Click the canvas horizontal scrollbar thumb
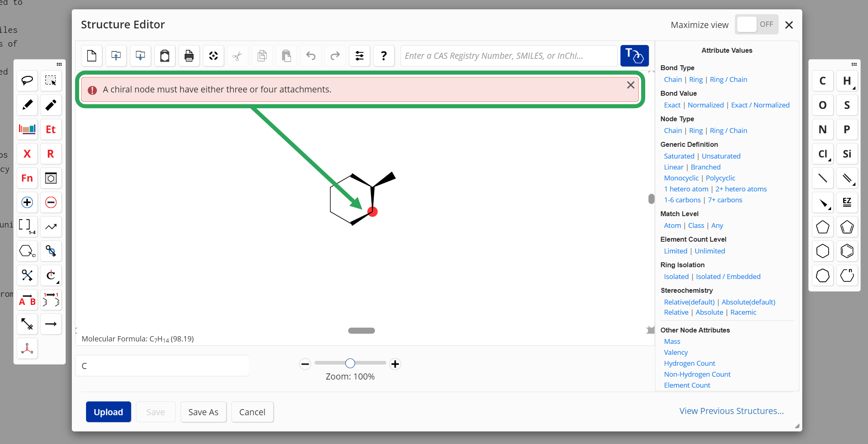 click(362, 330)
